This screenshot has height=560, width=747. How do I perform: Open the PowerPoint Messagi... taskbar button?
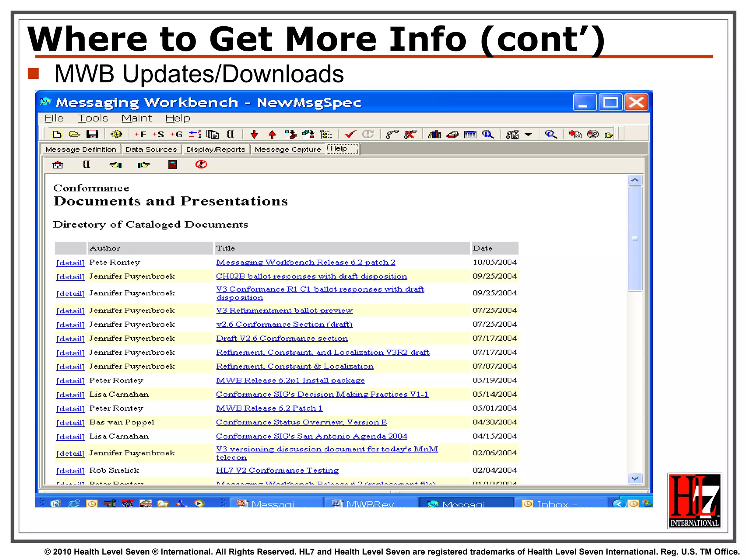pyautogui.click(x=277, y=503)
